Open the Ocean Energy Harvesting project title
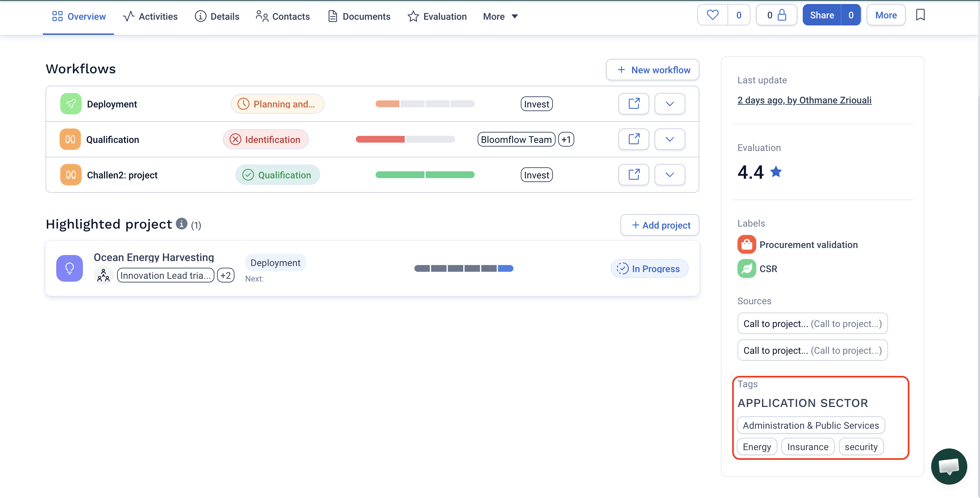Screen dimensions: 980x498 tap(154, 257)
